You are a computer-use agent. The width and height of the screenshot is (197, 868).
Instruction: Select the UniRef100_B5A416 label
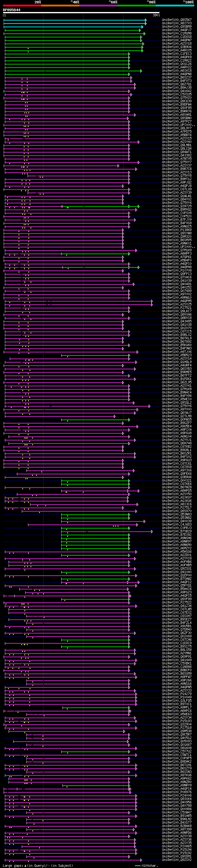[177, 589]
